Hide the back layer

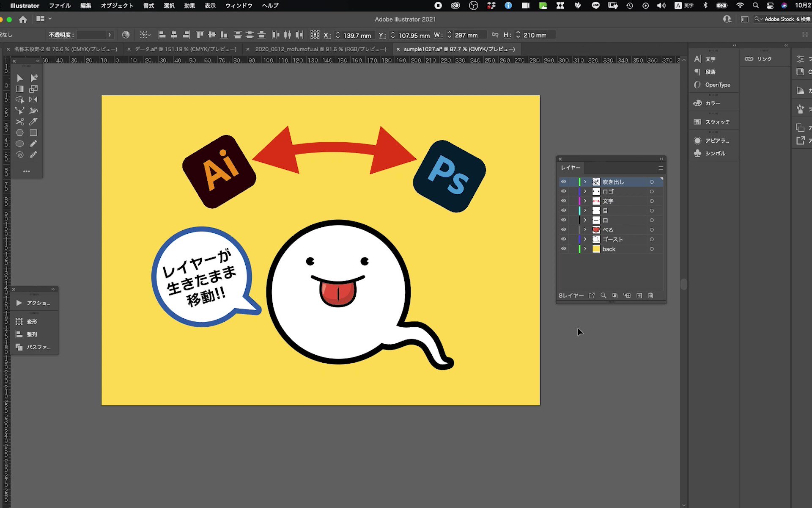(x=564, y=249)
